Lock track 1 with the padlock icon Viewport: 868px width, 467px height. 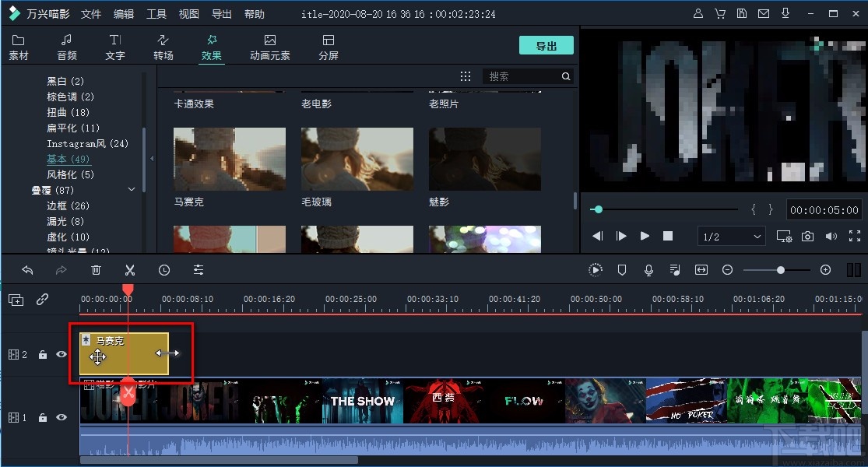click(43, 418)
